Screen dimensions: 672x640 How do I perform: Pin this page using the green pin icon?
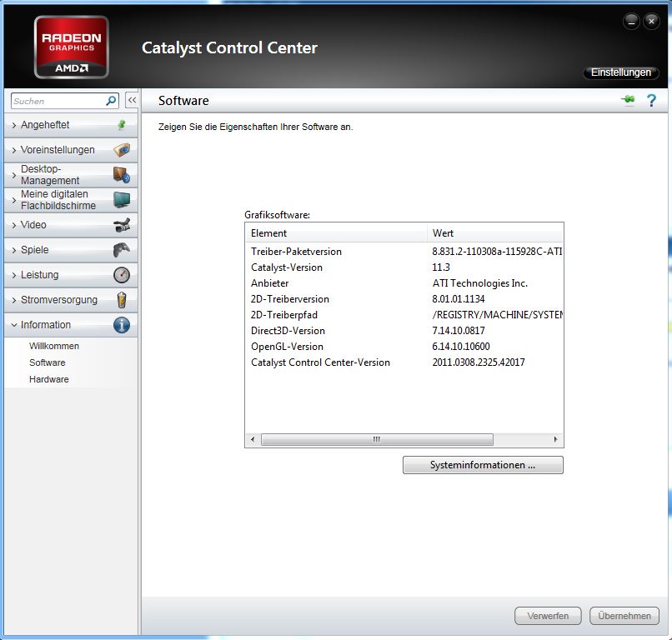click(x=629, y=100)
